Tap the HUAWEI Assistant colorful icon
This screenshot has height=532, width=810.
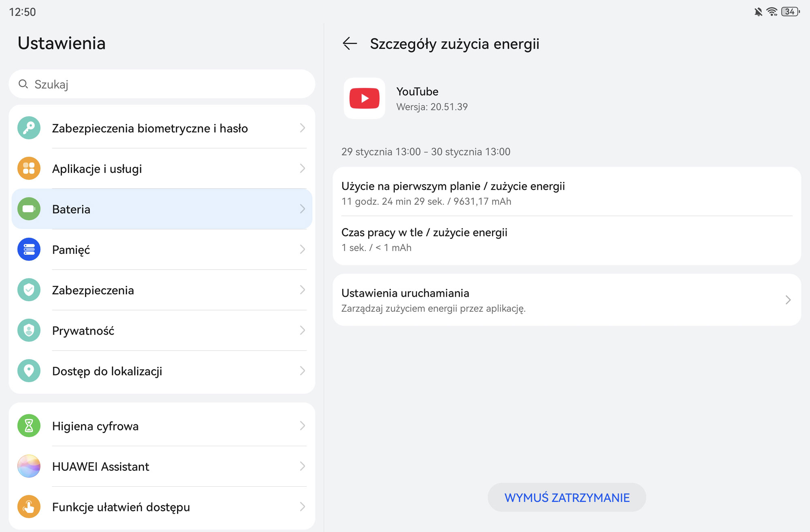(x=29, y=466)
